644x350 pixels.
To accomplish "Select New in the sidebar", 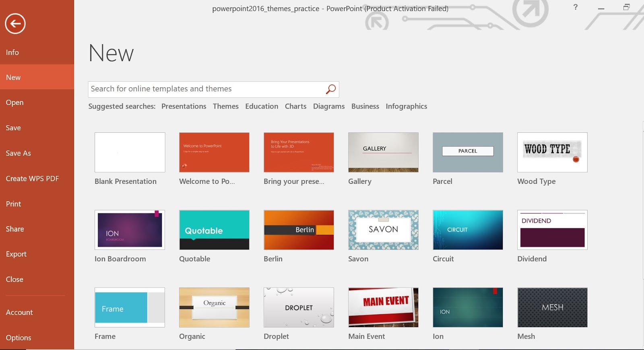I will tap(37, 77).
